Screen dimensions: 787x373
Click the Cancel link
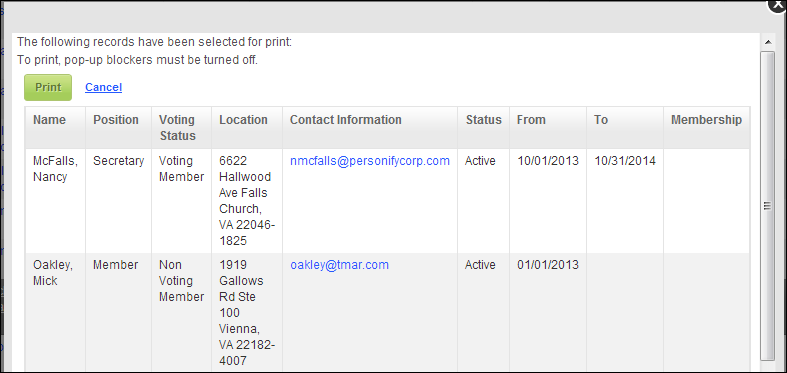click(x=103, y=87)
